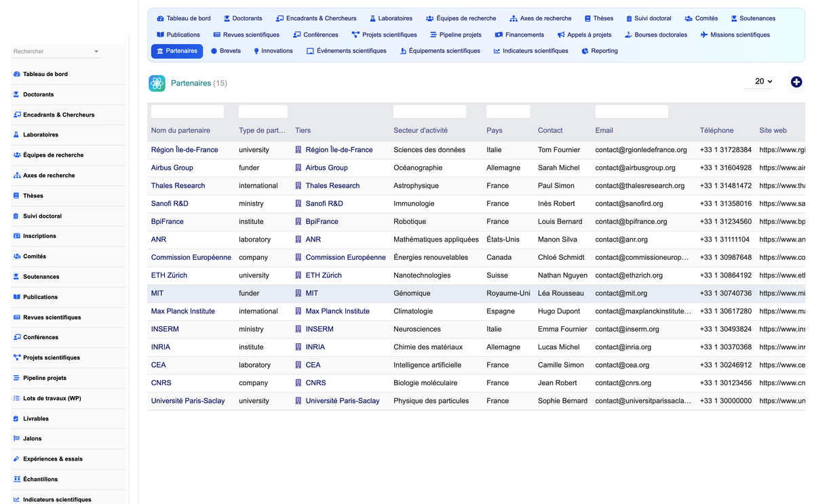
Task: Click the Publications sidebar icon
Action: coord(17,297)
